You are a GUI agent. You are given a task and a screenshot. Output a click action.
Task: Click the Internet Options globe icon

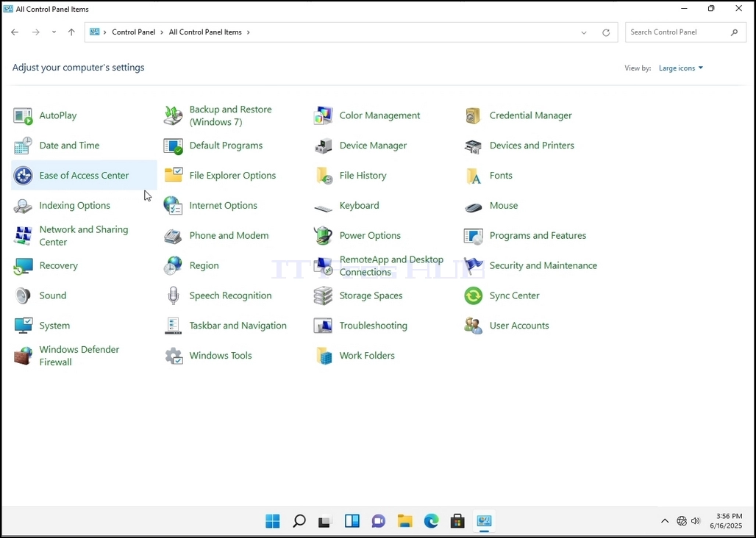click(173, 206)
